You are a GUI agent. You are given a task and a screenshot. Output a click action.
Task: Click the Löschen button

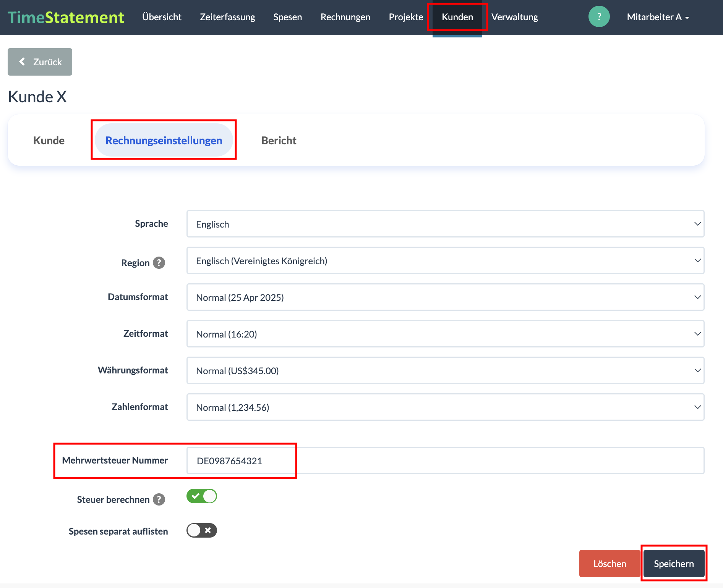[x=610, y=564]
